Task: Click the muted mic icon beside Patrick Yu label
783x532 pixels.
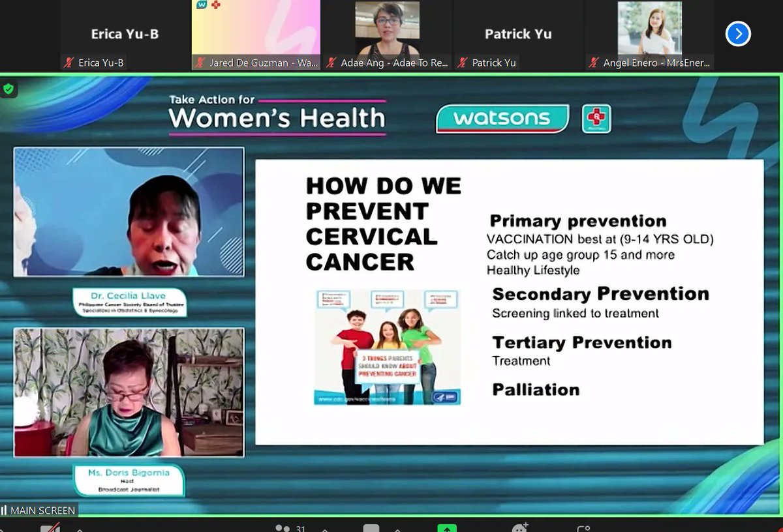Action: click(463, 63)
